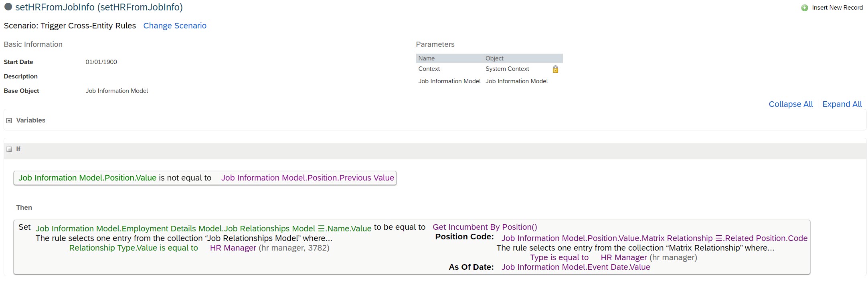Screen dimensions: 868x285
Task: Click HR Manager value in Matrix Relationship filter
Action: point(623,257)
